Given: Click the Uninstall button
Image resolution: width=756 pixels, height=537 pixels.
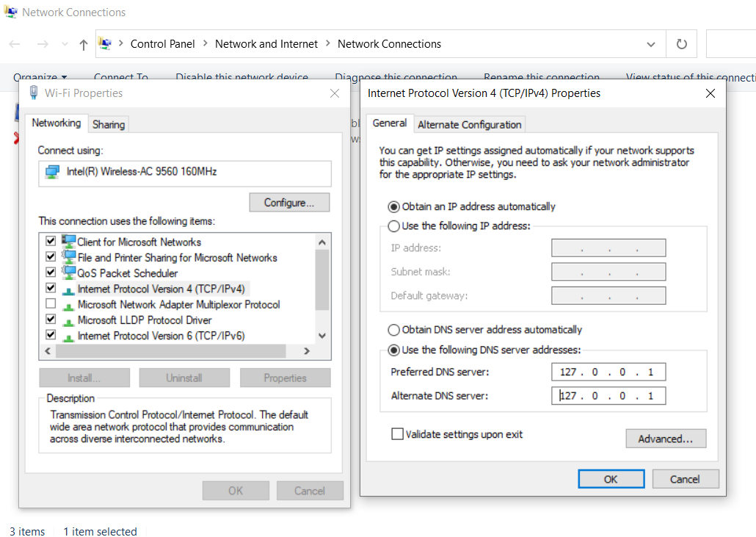Looking at the screenshot, I should point(185,378).
